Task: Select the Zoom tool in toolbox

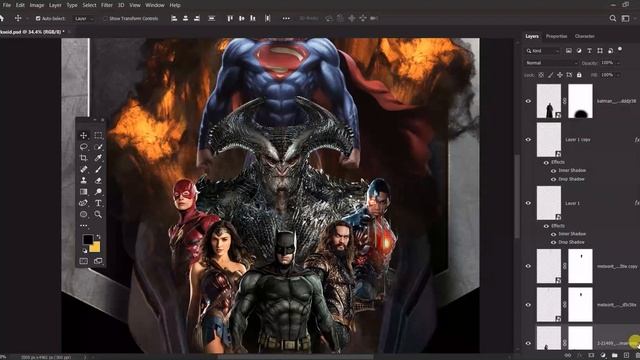Action: coord(98,214)
